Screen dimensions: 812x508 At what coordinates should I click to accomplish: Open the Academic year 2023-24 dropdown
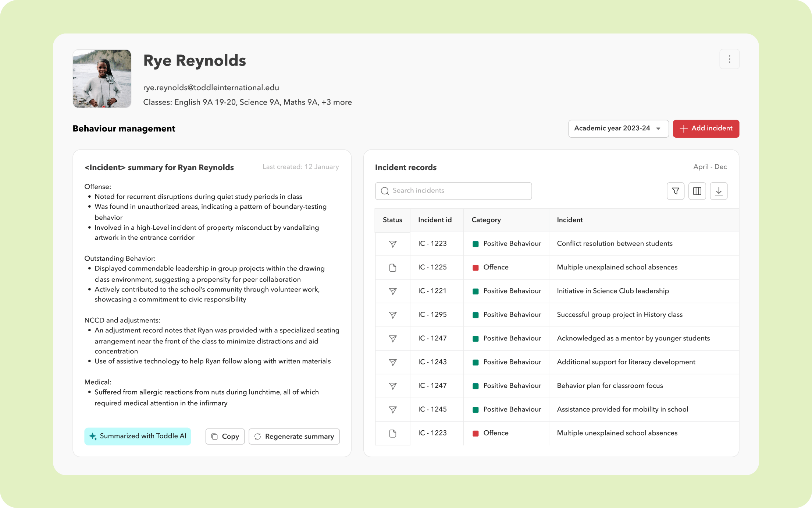click(618, 128)
